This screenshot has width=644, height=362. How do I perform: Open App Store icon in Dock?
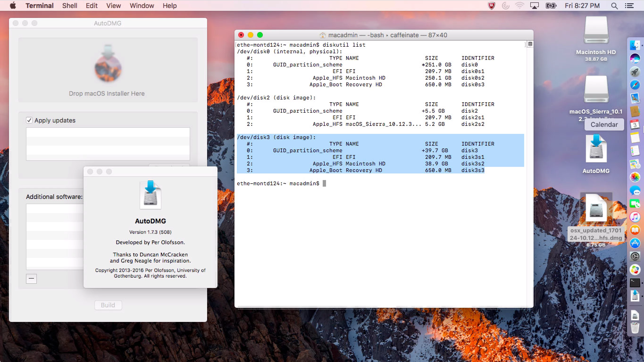tap(635, 243)
